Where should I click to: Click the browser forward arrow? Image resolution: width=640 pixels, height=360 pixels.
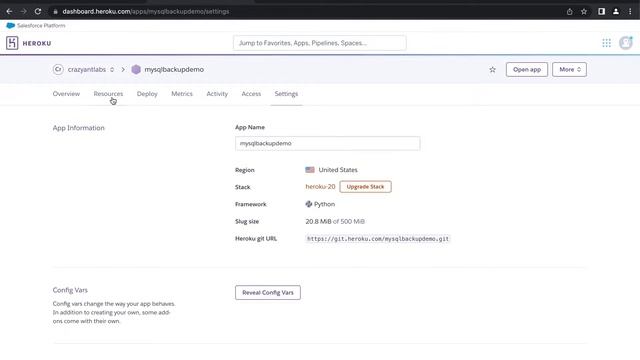23,11
